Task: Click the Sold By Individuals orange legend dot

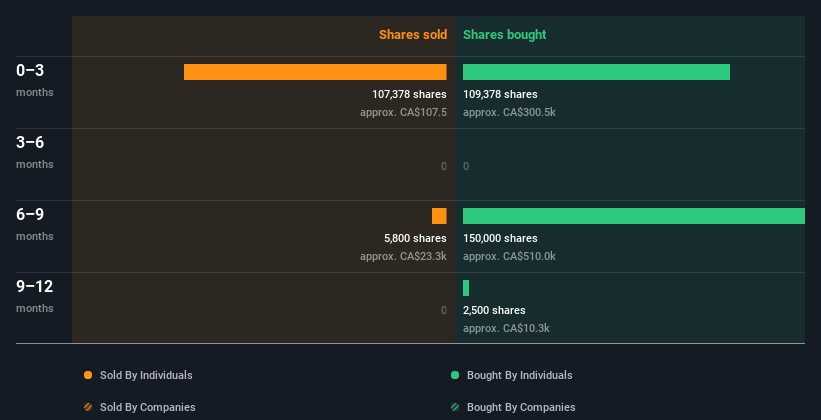Action: pyautogui.click(x=88, y=375)
